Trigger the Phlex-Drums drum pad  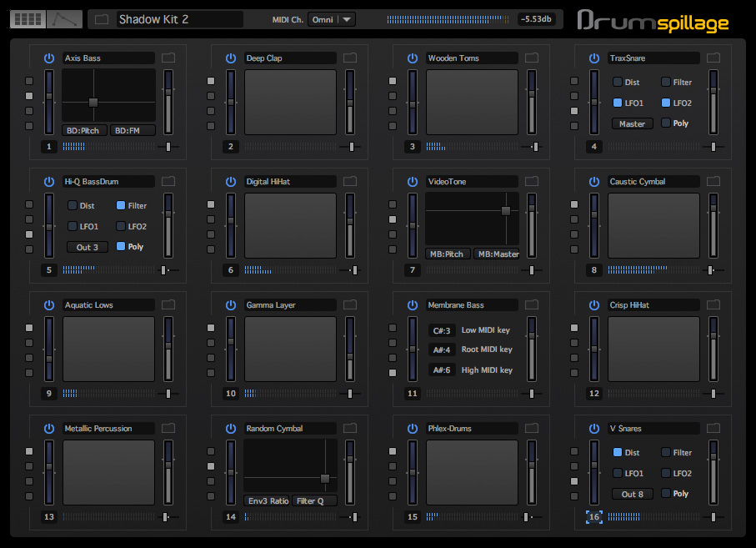[472, 473]
